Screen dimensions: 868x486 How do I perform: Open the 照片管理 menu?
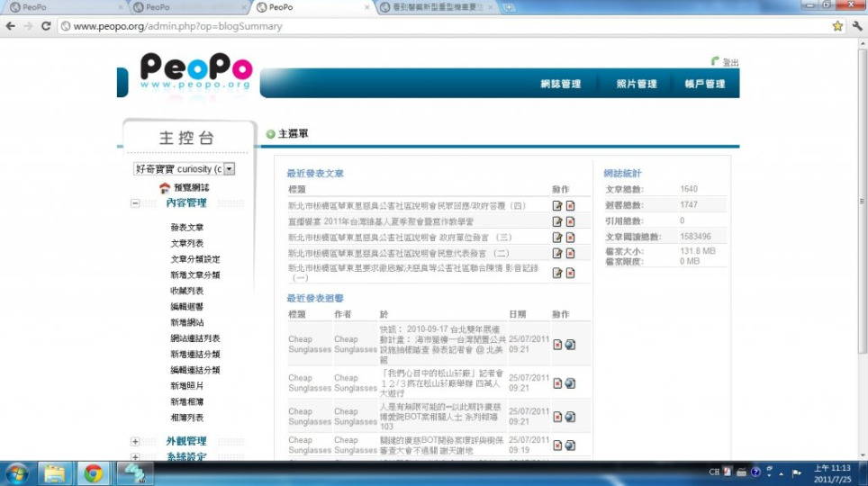[636, 84]
